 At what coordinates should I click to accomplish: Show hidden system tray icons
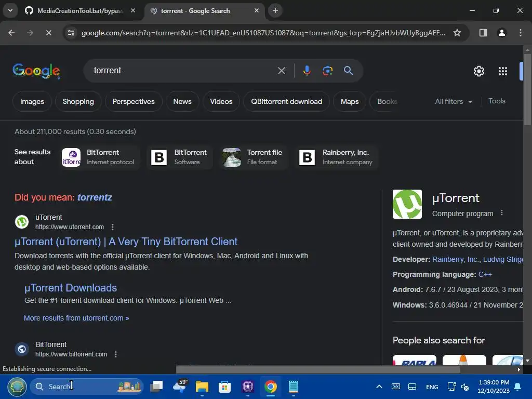pyautogui.click(x=379, y=387)
